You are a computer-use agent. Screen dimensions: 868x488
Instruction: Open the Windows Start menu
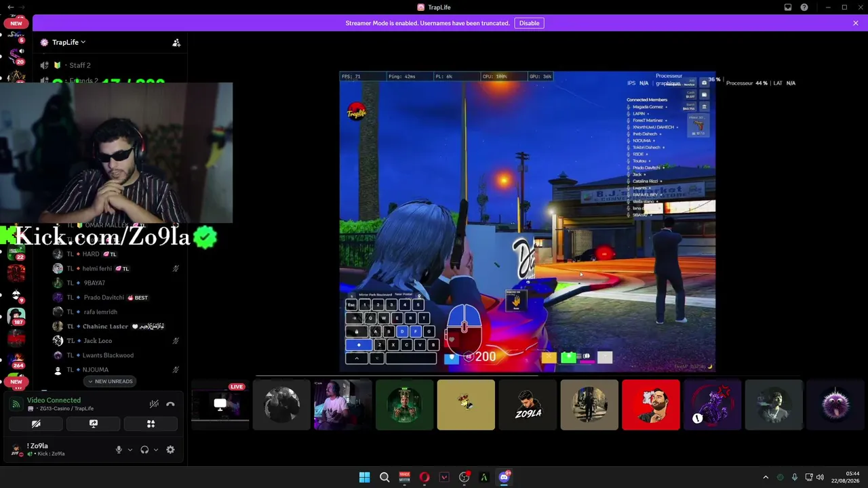(x=364, y=477)
